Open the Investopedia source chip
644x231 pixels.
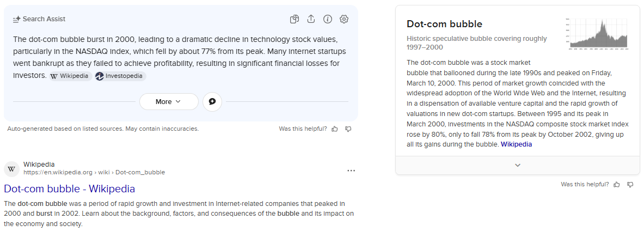[x=120, y=76]
